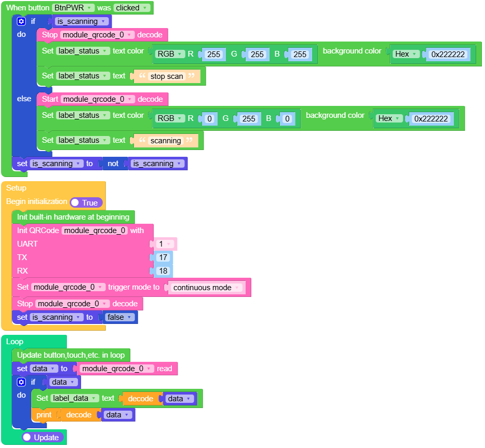Open module_qrcode_0 dropdown in read block
Screen dimensions: 485x448
coord(117,369)
